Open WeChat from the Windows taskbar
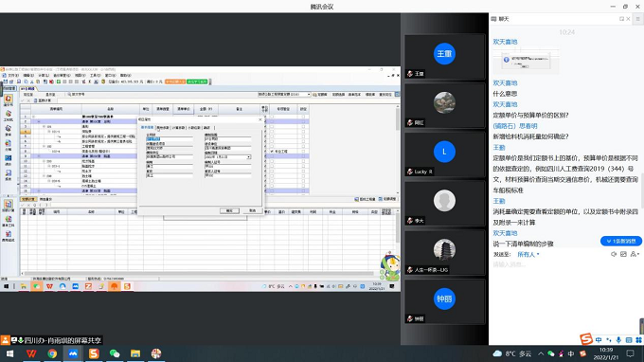The image size is (644, 362). coord(115,353)
